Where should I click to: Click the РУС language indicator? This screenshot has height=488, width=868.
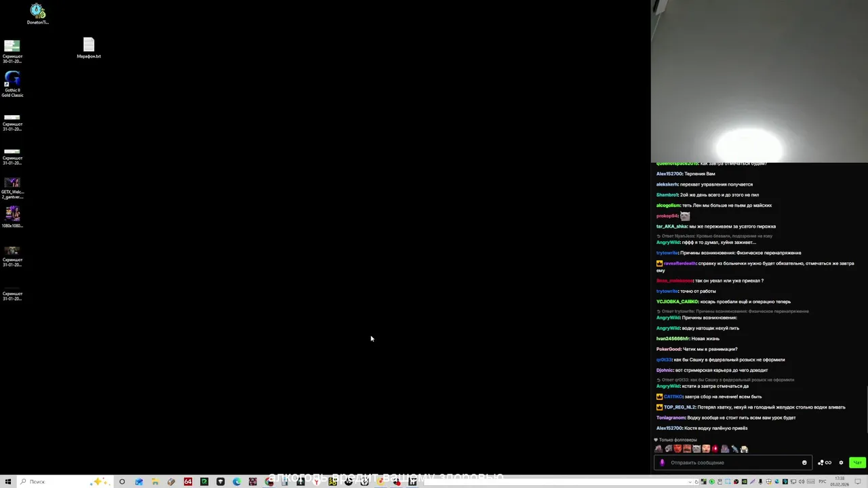[x=822, y=482]
